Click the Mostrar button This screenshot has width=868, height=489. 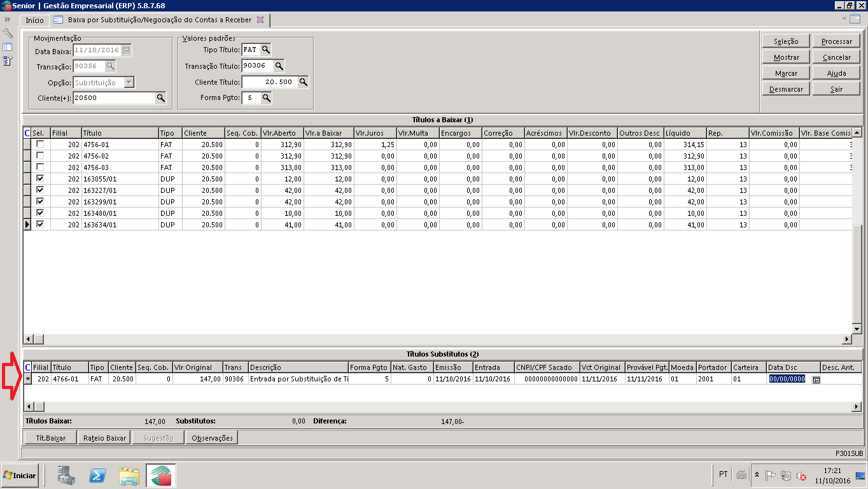pos(786,57)
